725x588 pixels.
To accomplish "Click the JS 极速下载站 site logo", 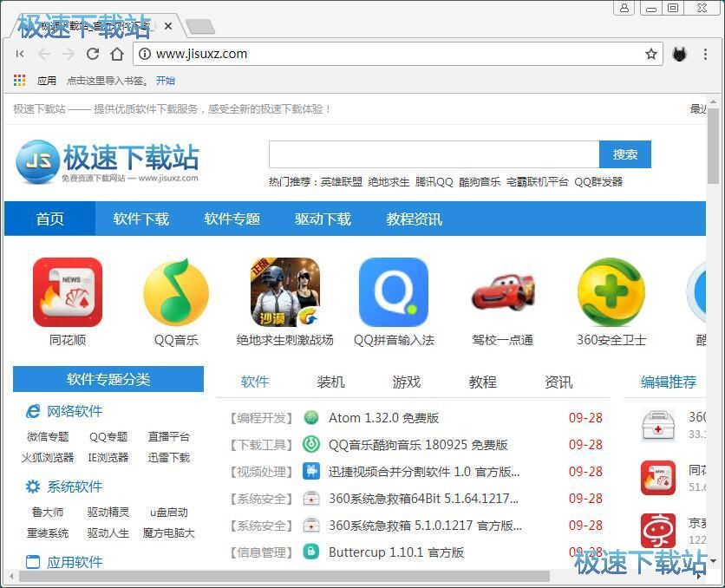I will pyautogui.click(x=108, y=162).
